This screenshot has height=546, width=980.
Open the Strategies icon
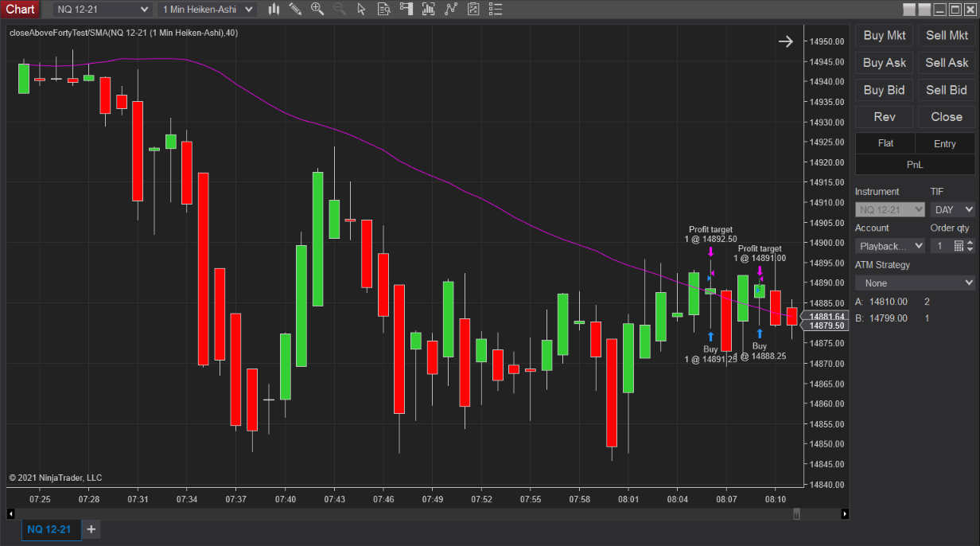pyautogui.click(x=473, y=9)
